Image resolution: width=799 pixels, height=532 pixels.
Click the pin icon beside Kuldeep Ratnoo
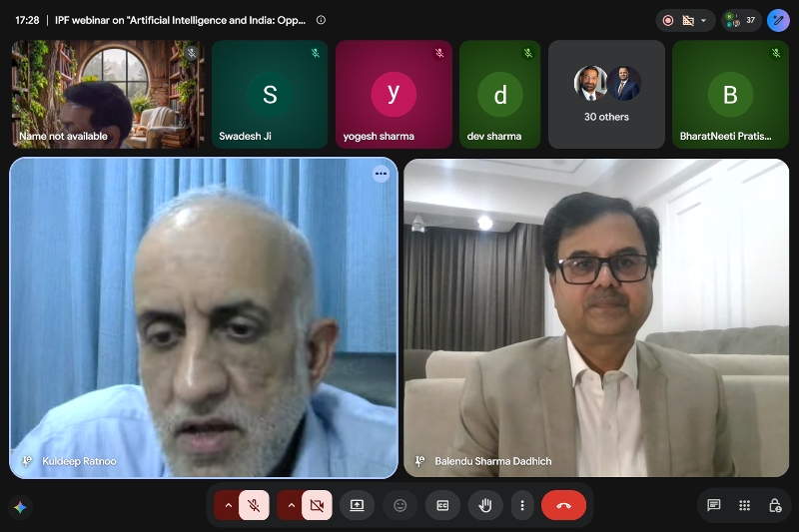[27, 461]
